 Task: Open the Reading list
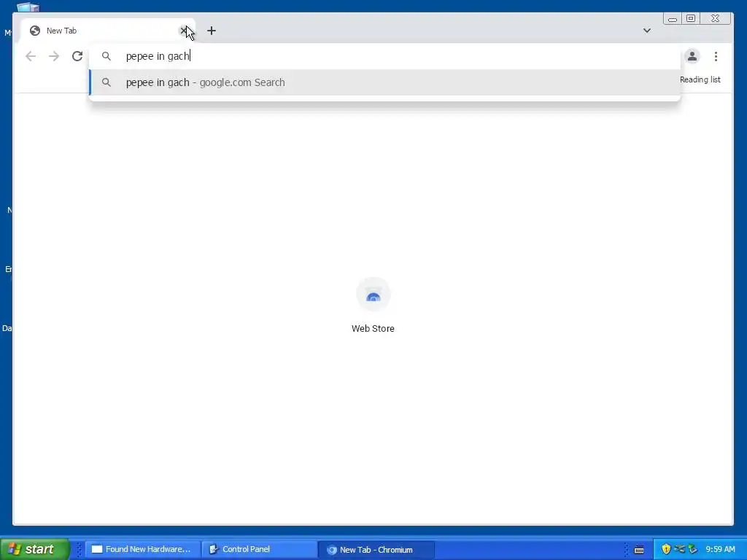click(x=700, y=79)
